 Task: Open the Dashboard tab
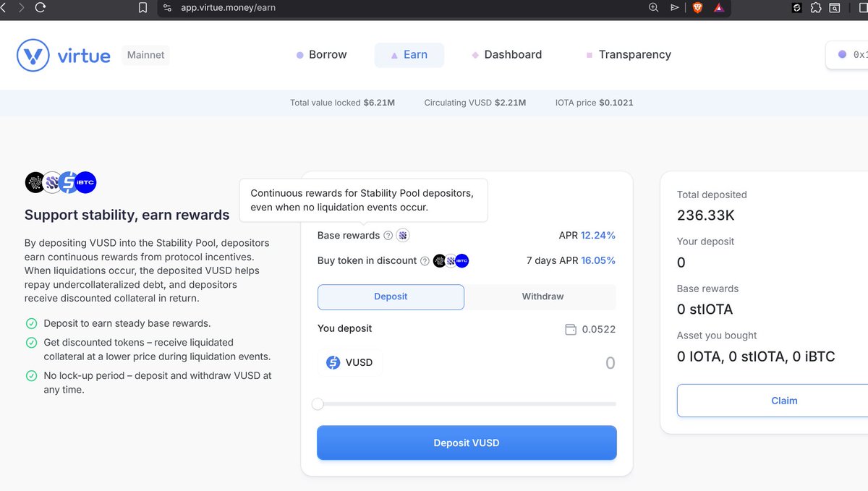506,55
